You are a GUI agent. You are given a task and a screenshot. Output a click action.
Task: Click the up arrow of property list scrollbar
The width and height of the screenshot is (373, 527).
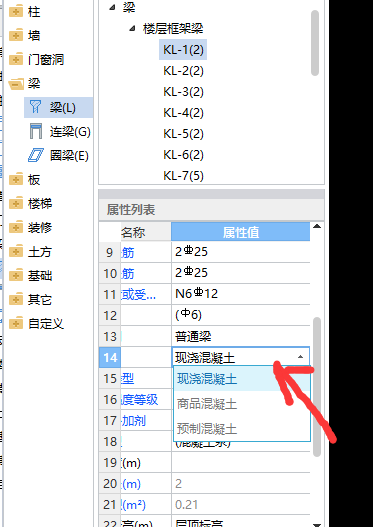[317, 226]
